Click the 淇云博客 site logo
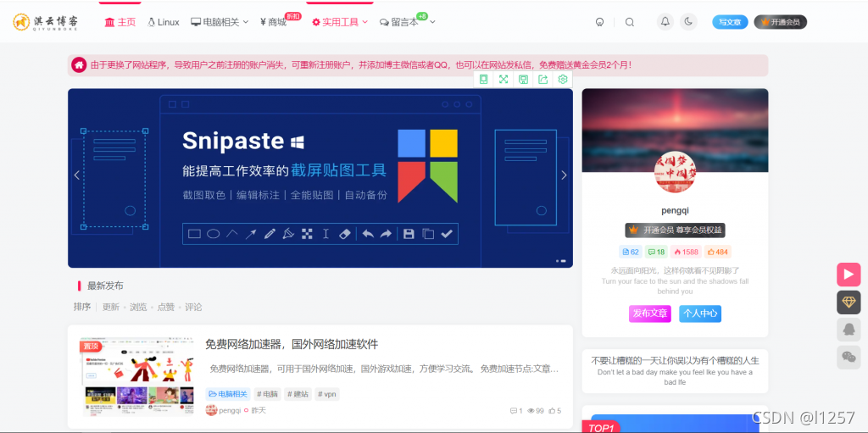This screenshot has height=433, width=868. (x=46, y=22)
